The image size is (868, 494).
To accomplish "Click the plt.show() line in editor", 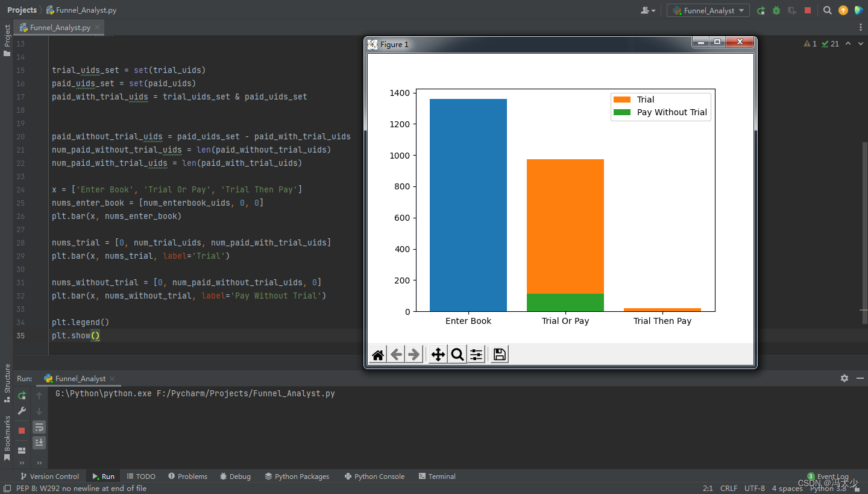I will pyautogui.click(x=76, y=335).
